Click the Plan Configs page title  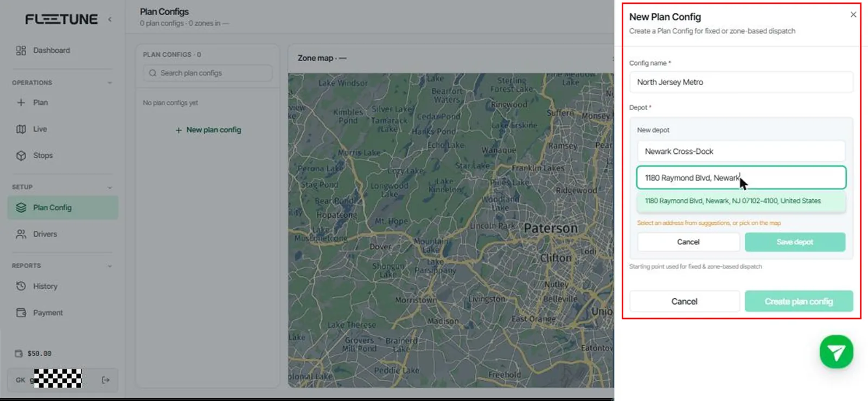(x=164, y=11)
